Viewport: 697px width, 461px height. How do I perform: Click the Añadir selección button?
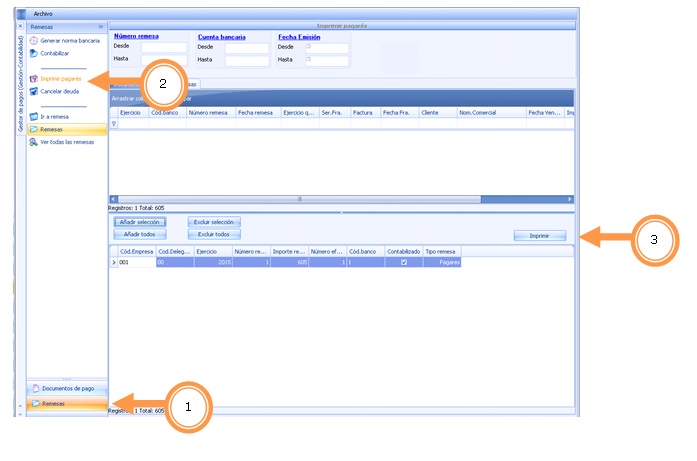pos(139,221)
